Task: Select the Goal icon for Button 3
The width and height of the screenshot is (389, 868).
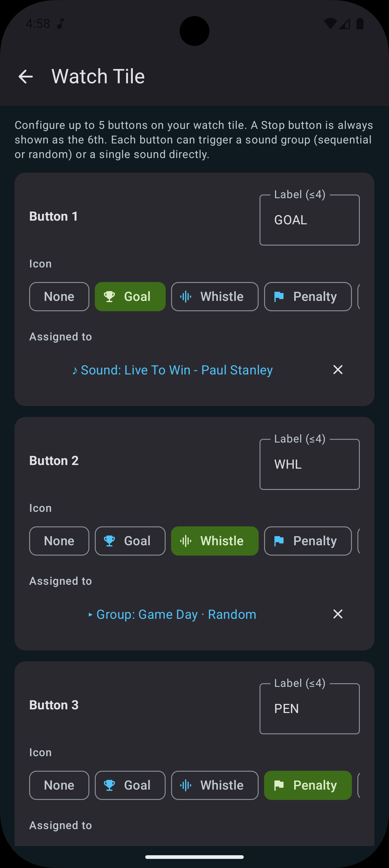Action: 130,785
